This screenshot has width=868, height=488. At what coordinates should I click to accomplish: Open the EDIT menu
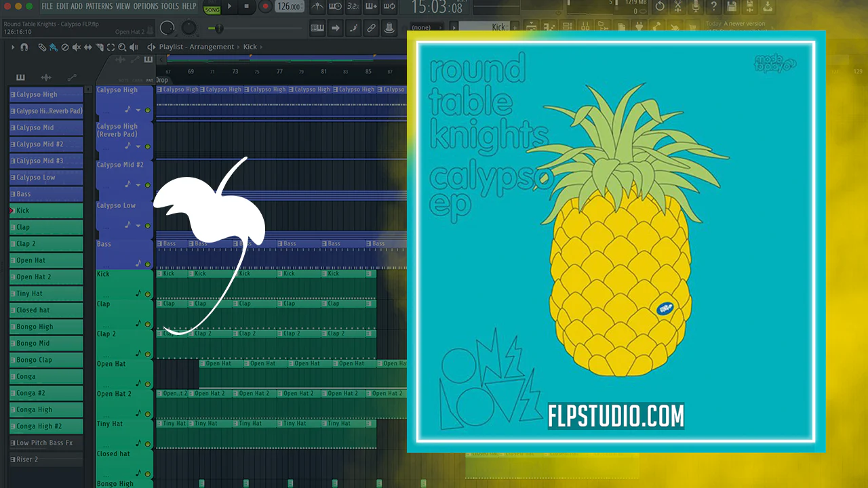click(62, 6)
